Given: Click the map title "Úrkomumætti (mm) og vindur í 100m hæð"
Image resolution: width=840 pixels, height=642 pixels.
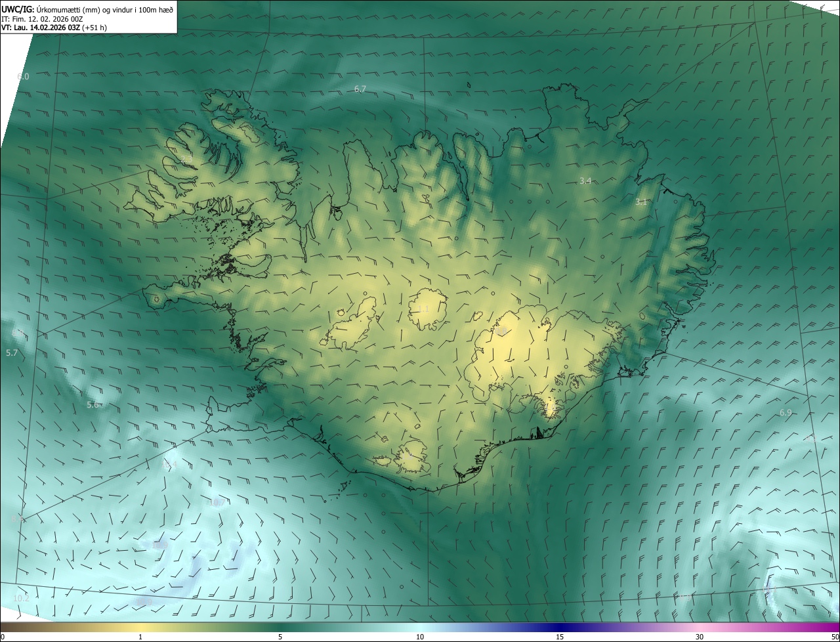Looking at the screenshot, I should [x=104, y=9].
